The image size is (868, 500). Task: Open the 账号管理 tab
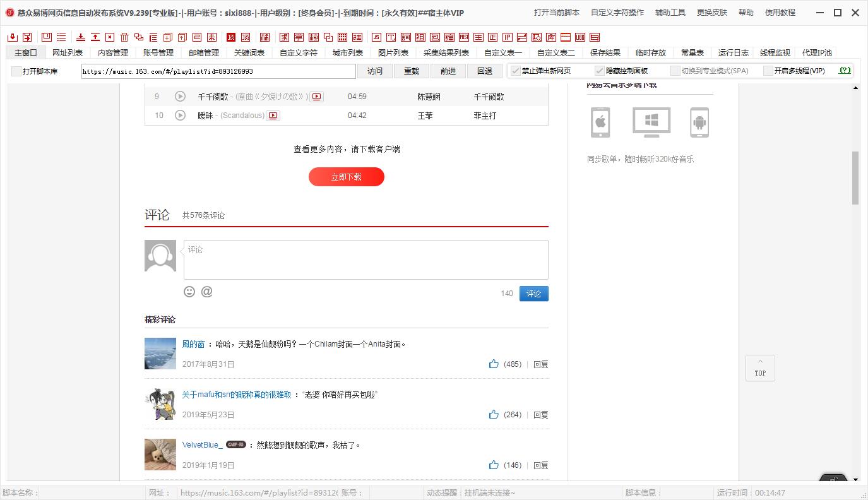tap(158, 53)
